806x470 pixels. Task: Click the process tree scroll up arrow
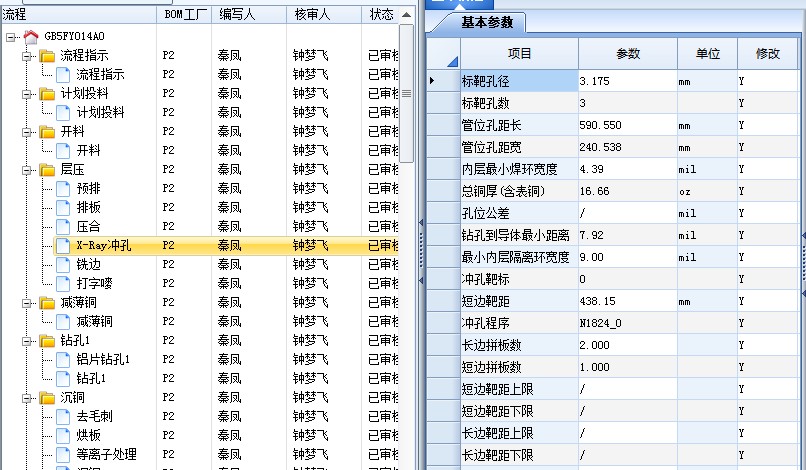tap(406, 15)
